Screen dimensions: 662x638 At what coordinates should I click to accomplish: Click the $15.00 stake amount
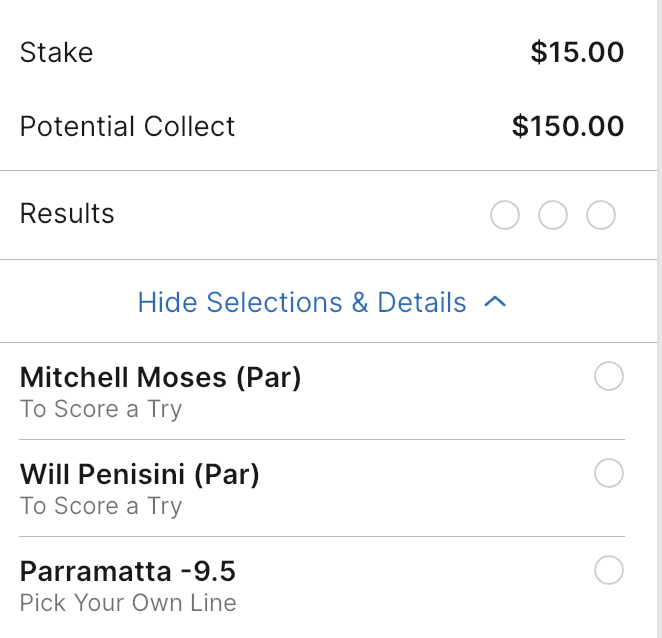pyautogui.click(x=577, y=52)
